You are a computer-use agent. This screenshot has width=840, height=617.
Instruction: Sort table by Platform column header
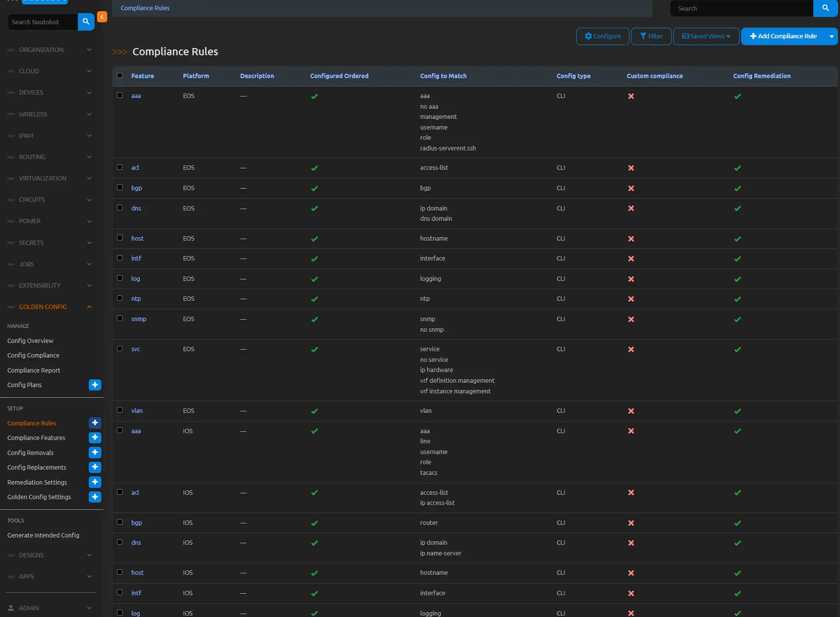pyautogui.click(x=196, y=76)
